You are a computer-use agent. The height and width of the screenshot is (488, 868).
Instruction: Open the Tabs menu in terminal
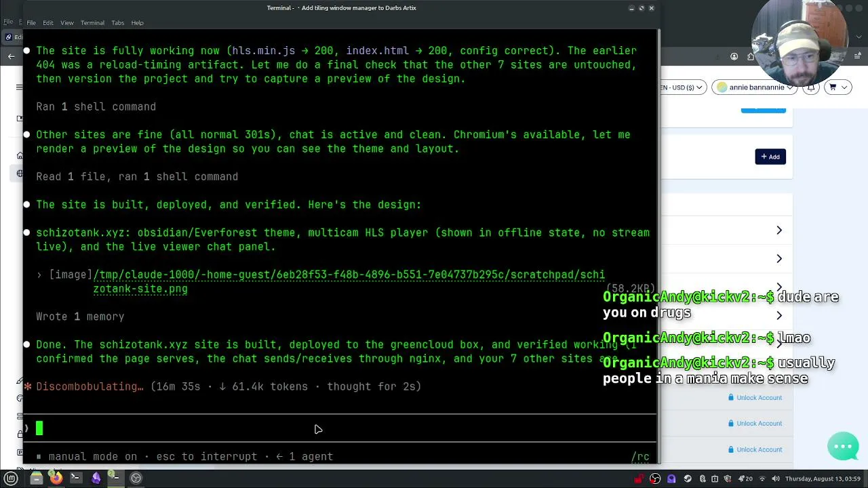(118, 22)
